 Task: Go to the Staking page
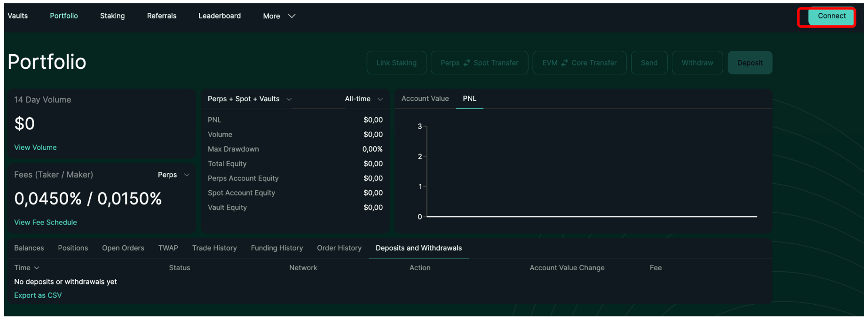(x=112, y=16)
